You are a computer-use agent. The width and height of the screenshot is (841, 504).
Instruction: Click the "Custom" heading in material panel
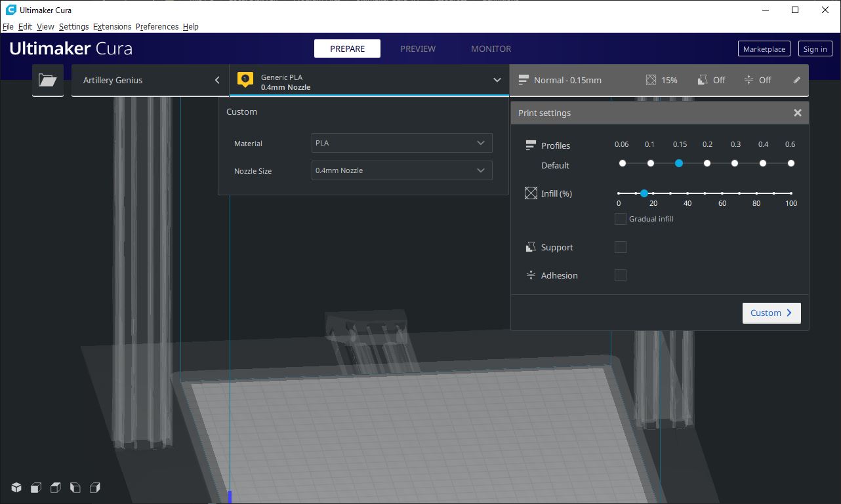click(x=241, y=111)
